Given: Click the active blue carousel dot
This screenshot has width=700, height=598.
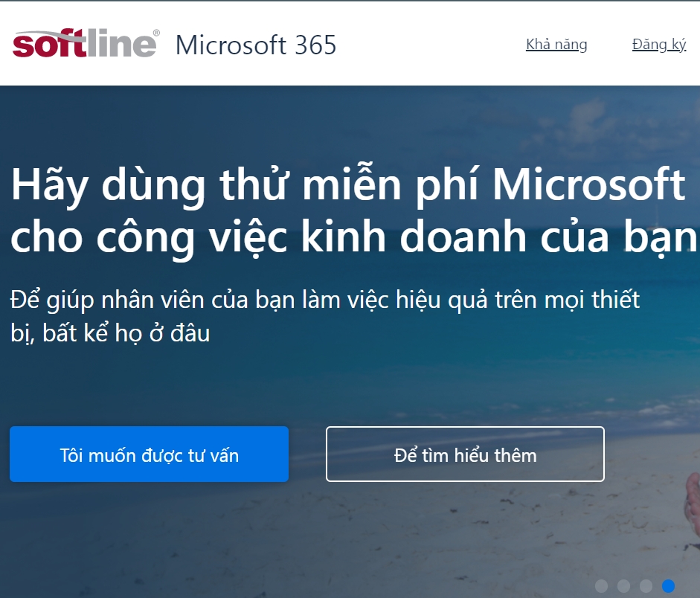Looking at the screenshot, I should pyautogui.click(x=668, y=585).
